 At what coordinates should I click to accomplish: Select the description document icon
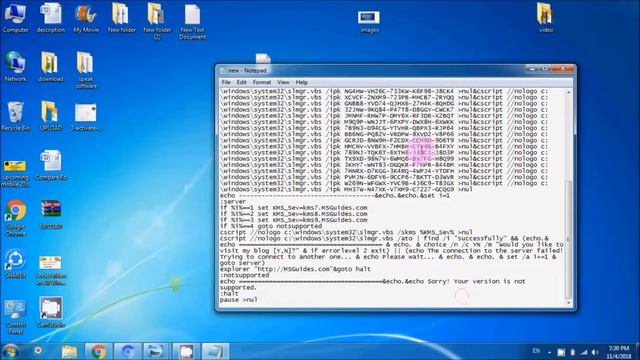[x=51, y=18]
